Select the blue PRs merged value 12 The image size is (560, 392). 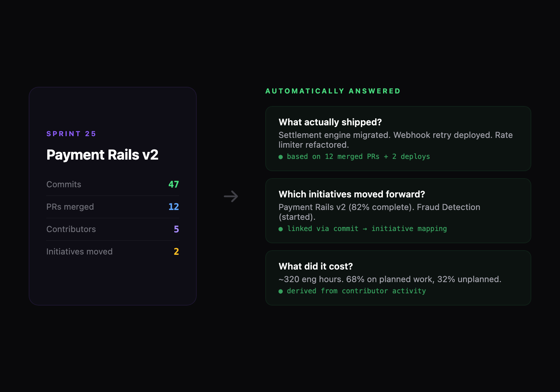coord(174,207)
